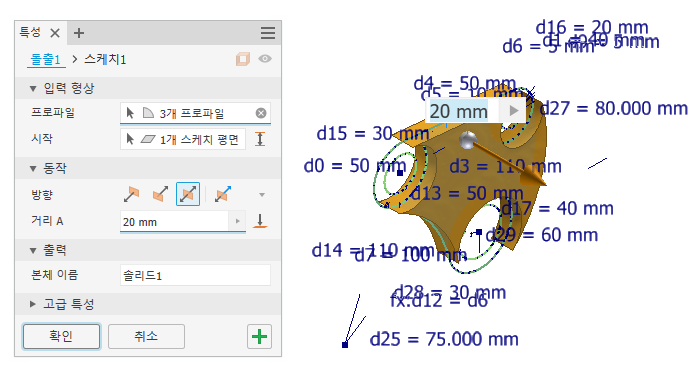
Task: Click the green plus apply button
Action: coord(259,336)
